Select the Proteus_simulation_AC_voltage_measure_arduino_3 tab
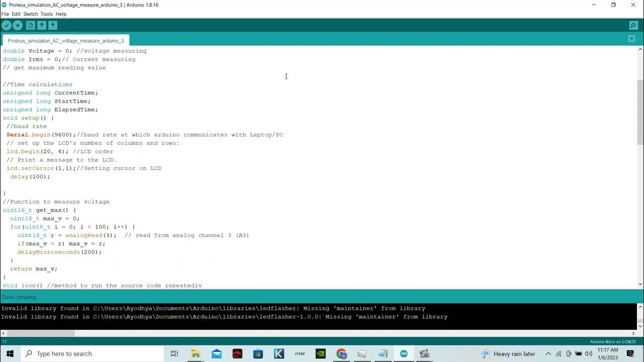Viewport: 644px width, 362px height. click(x=66, y=41)
